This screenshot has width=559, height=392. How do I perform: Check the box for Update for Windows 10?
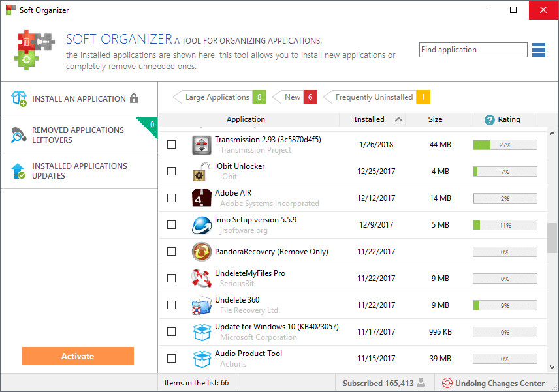click(x=171, y=331)
